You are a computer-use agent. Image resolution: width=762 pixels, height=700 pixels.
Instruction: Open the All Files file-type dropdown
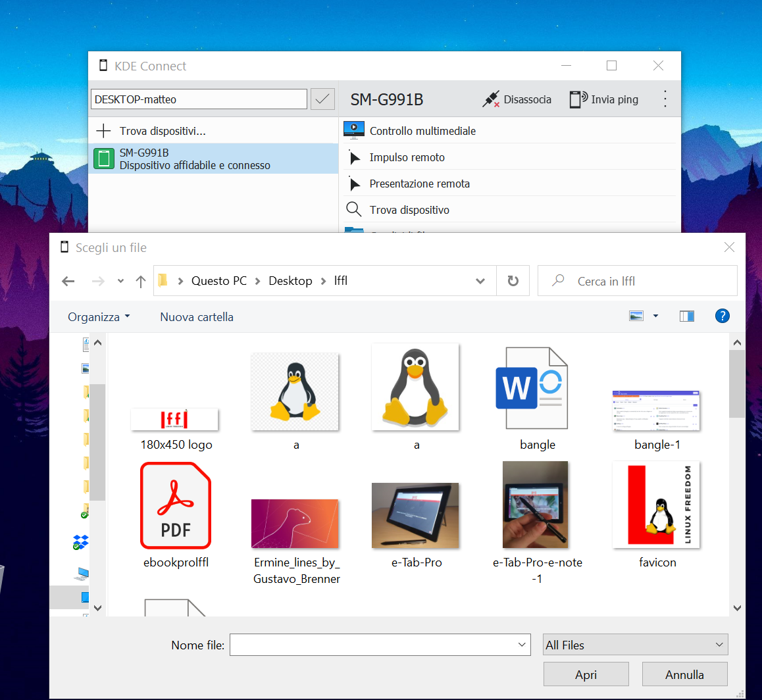635,645
